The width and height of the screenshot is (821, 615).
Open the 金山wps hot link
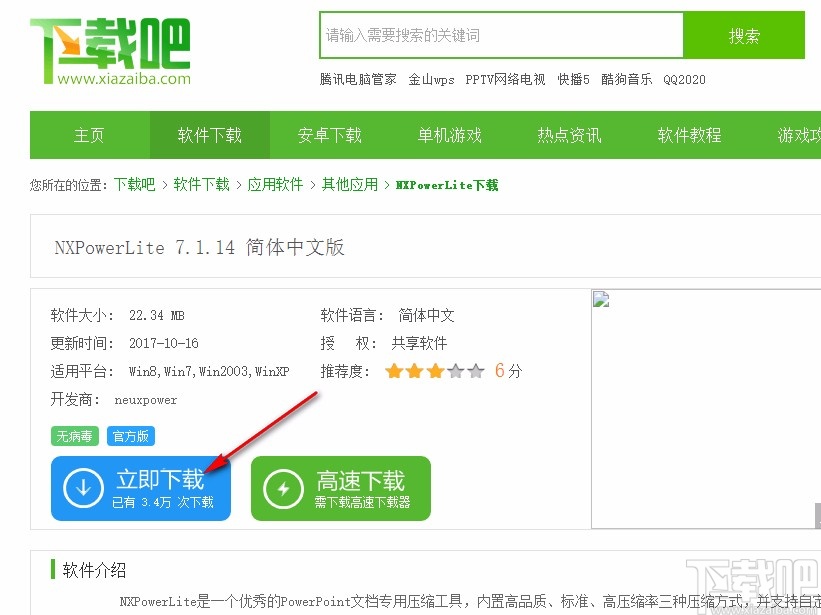tap(431, 80)
